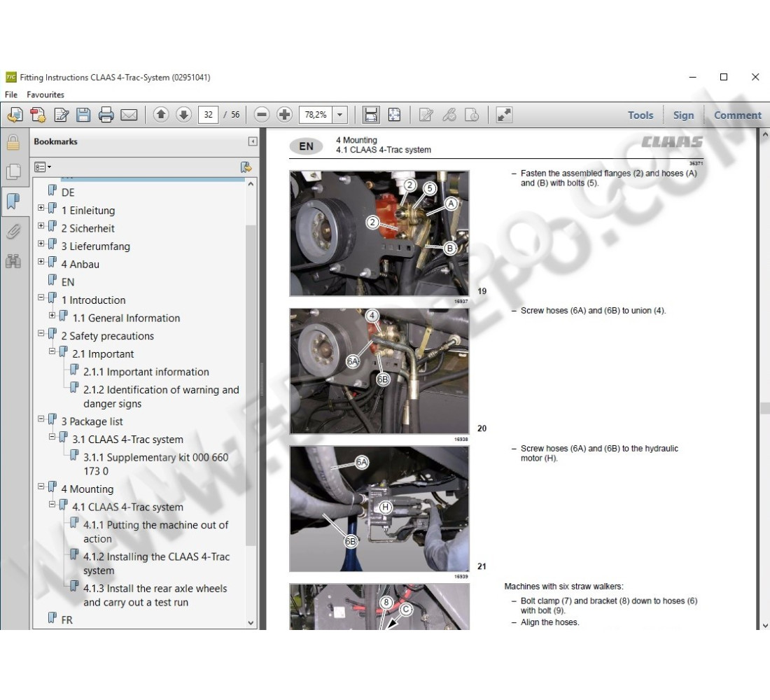Screen dimensions: 770x700
Task: Print the document with printer icon
Action: pyautogui.click(x=106, y=115)
